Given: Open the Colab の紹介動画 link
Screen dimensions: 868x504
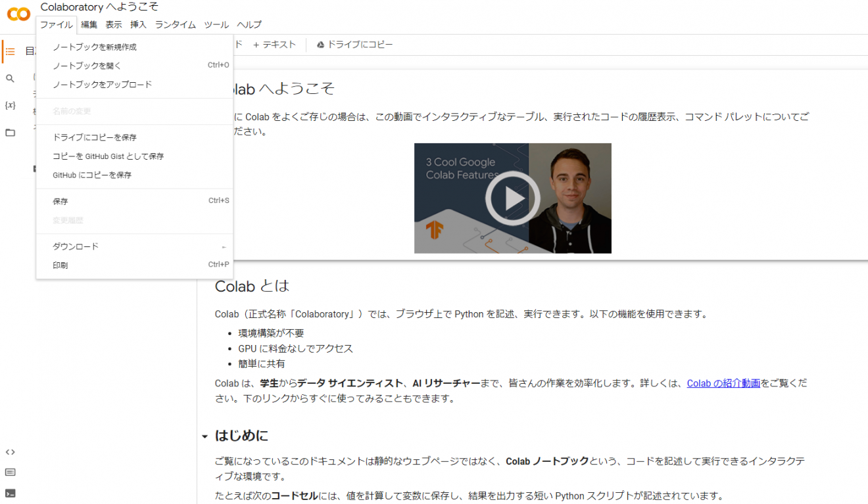Looking at the screenshot, I should pos(723,384).
